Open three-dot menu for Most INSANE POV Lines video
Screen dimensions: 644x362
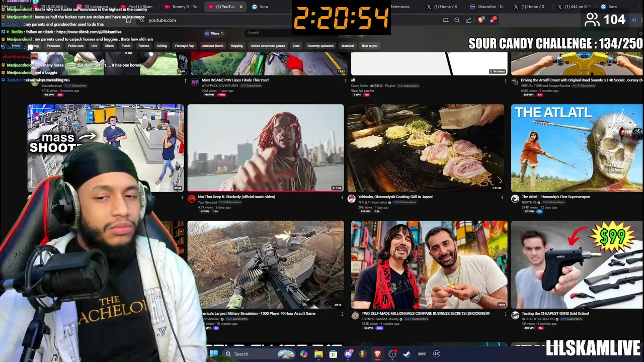click(x=345, y=80)
